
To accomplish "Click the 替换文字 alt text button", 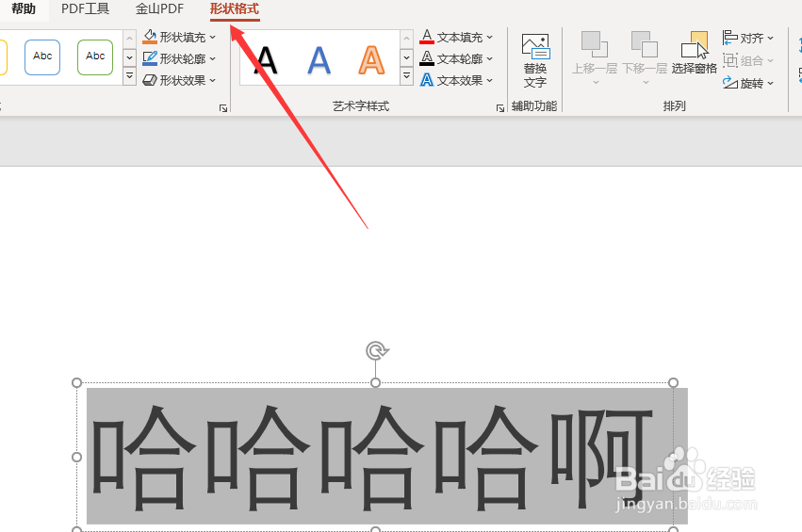I will pos(535,60).
